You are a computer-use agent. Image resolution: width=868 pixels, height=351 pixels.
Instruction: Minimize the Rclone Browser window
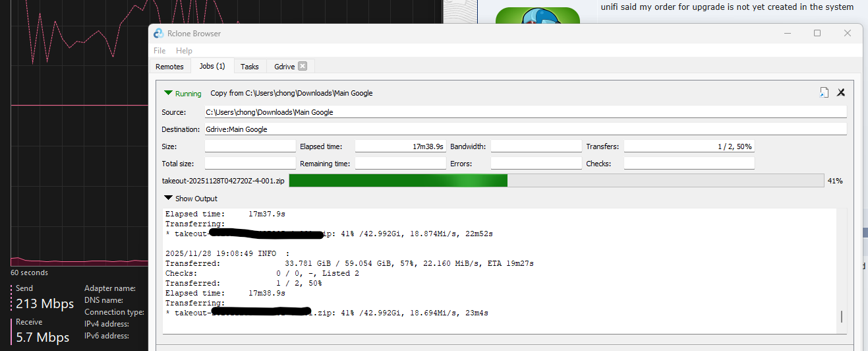(787, 34)
